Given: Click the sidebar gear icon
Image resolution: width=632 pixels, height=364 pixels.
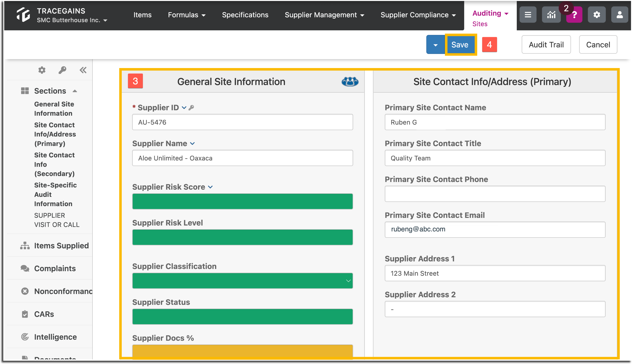Looking at the screenshot, I should click(42, 70).
